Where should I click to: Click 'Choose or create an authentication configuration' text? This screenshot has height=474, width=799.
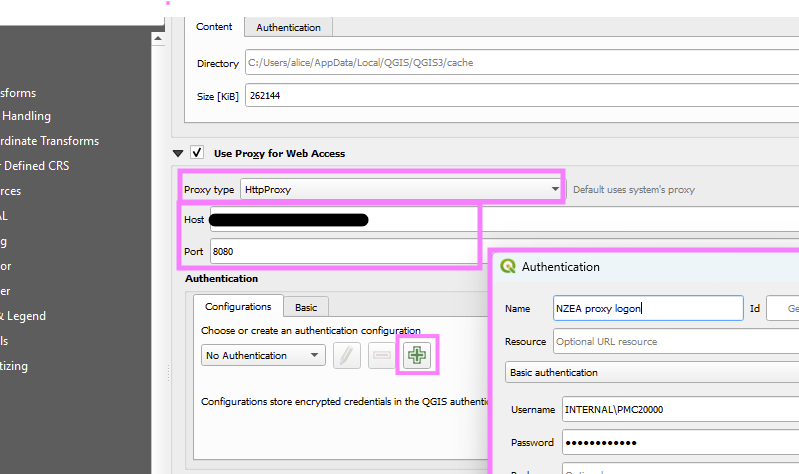coord(310,330)
